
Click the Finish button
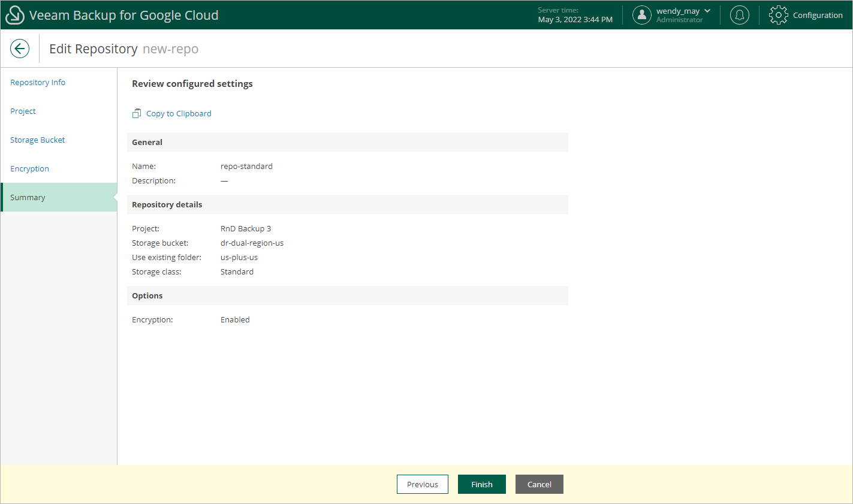pos(482,484)
